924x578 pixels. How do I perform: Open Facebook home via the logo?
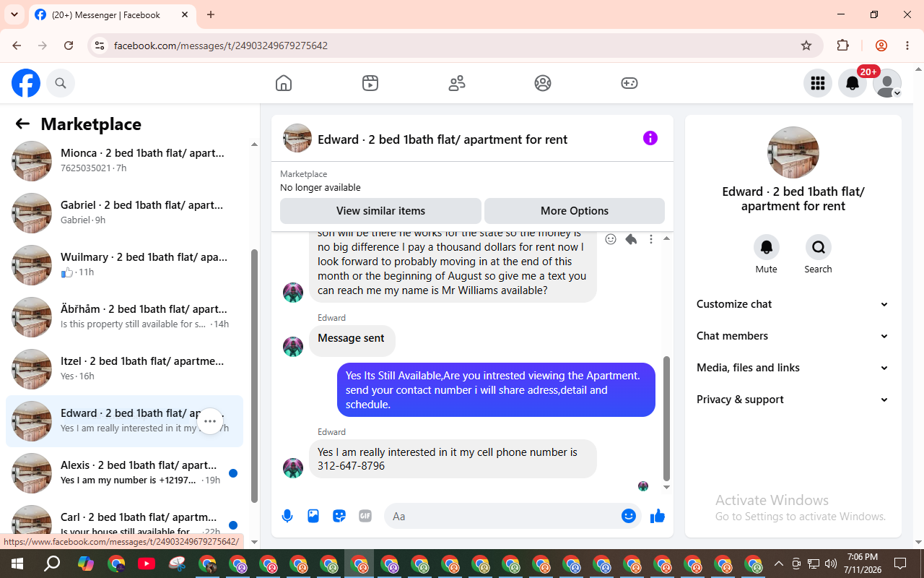point(26,83)
